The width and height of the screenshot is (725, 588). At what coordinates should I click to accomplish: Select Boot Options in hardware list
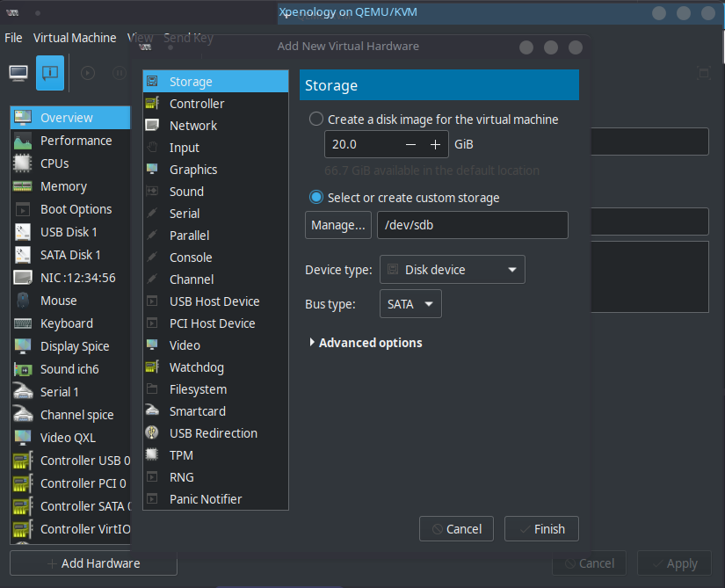pyautogui.click(x=70, y=209)
